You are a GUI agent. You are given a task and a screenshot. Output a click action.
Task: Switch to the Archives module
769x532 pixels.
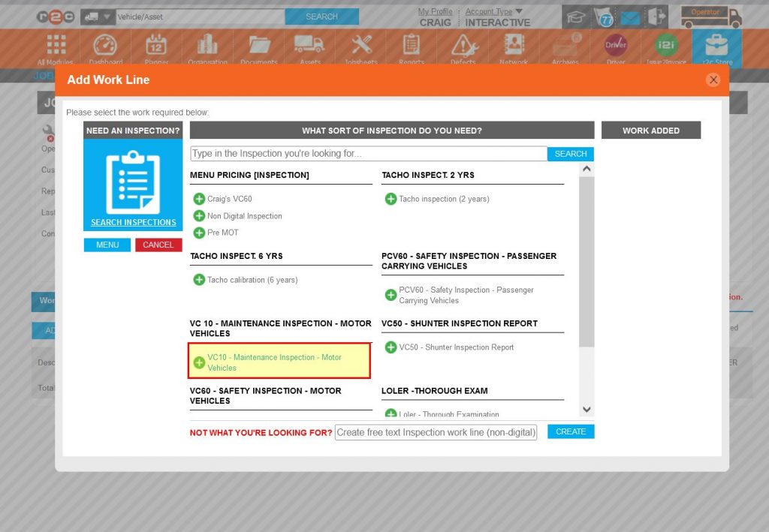[x=564, y=47]
